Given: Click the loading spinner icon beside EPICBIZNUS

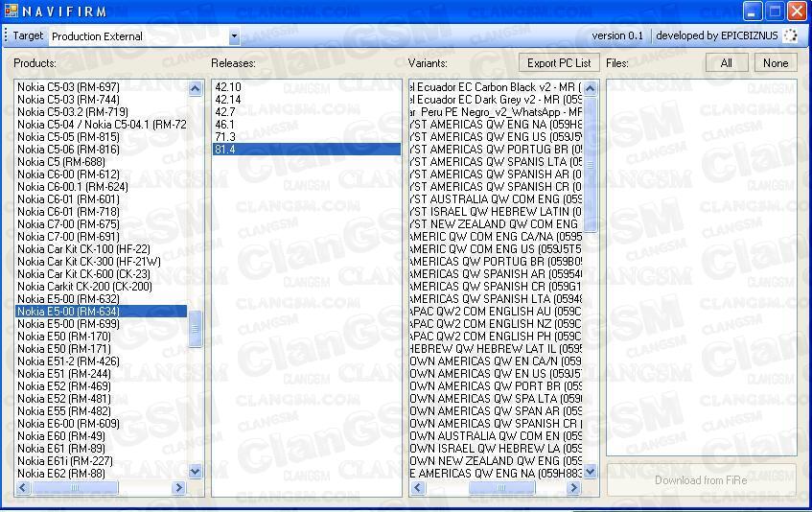Looking at the screenshot, I should pos(790,35).
